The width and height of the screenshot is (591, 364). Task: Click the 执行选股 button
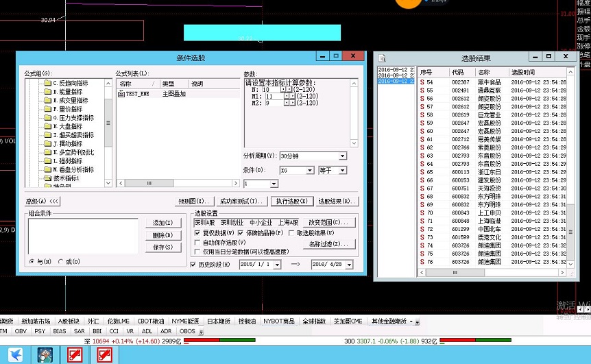(x=291, y=202)
